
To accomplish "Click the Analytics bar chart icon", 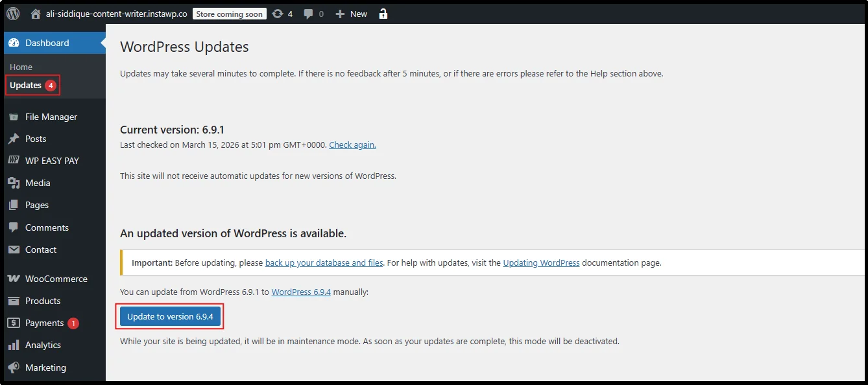I will (x=14, y=345).
